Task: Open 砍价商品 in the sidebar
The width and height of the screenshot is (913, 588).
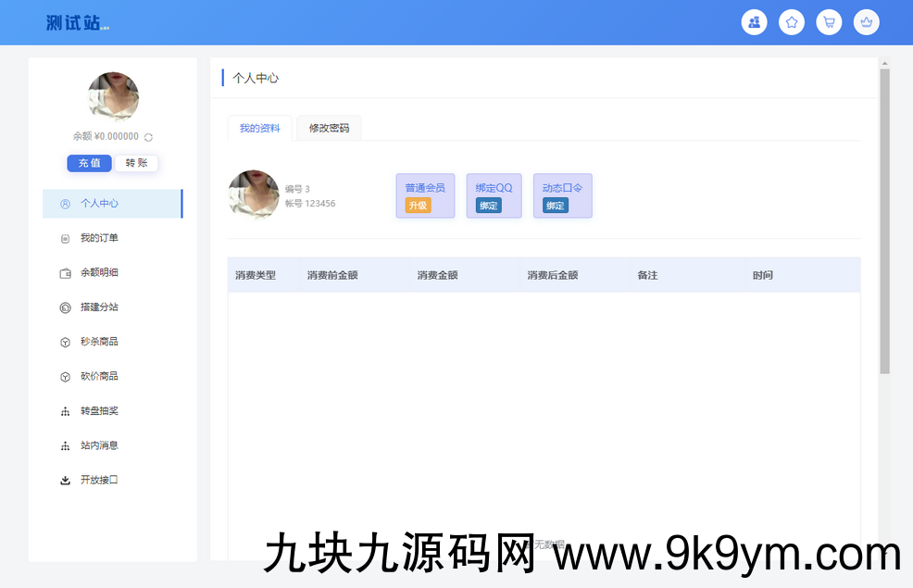Action: tap(99, 377)
